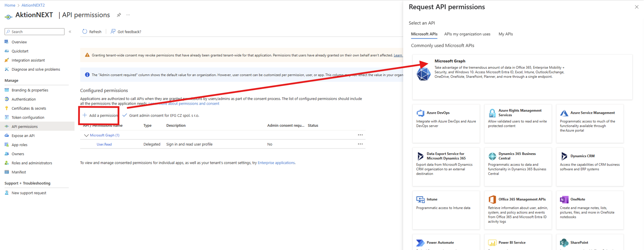This screenshot has width=644, height=250.
Task: Click the Expose an API icon
Action: [x=7, y=135]
